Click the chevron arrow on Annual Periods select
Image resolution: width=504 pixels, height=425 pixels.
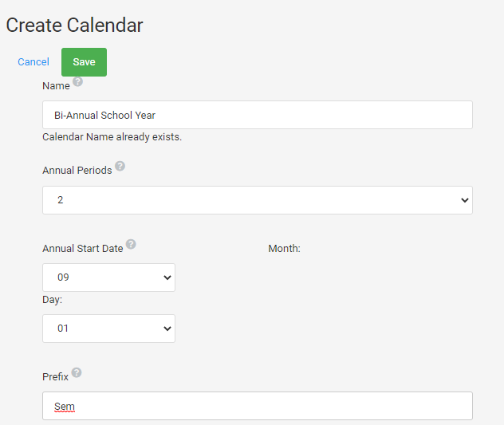465,200
